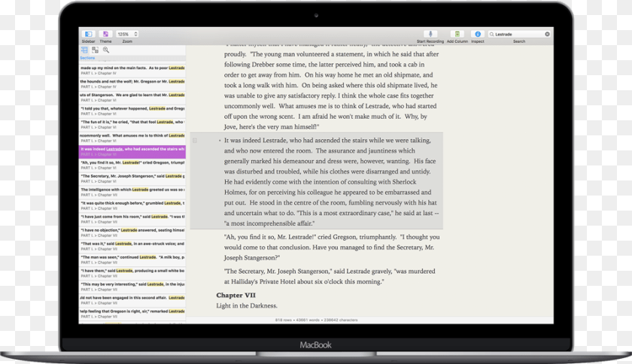
Task: Click document line "Jove, here's the very man himself!"
Action: pos(272,126)
